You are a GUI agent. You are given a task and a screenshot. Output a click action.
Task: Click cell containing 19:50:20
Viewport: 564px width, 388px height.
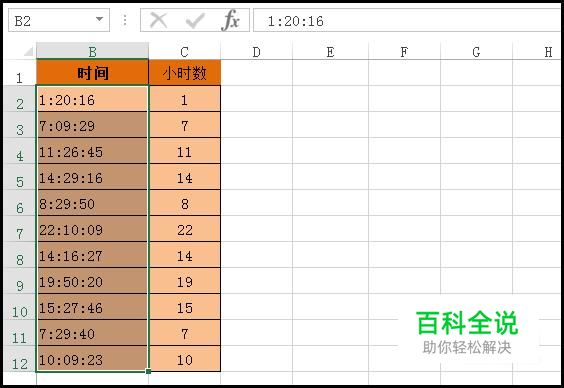coord(92,280)
